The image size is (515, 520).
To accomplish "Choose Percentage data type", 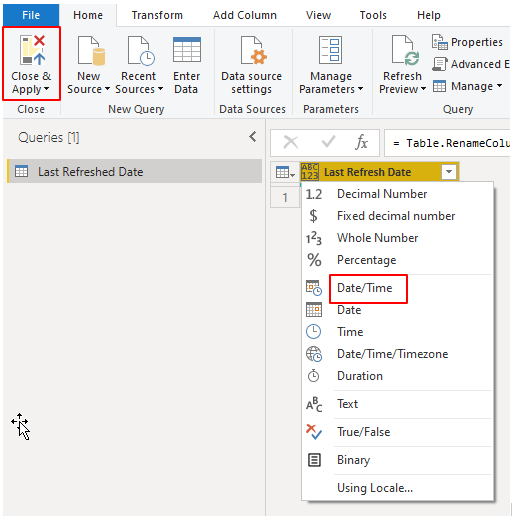I will pyautogui.click(x=397, y=260).
